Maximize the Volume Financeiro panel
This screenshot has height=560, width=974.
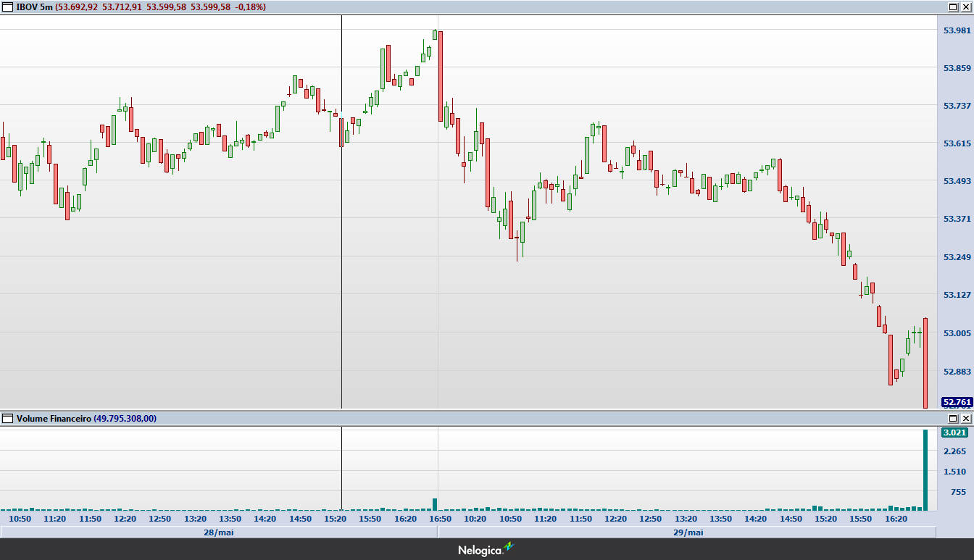tap(953, 419)
